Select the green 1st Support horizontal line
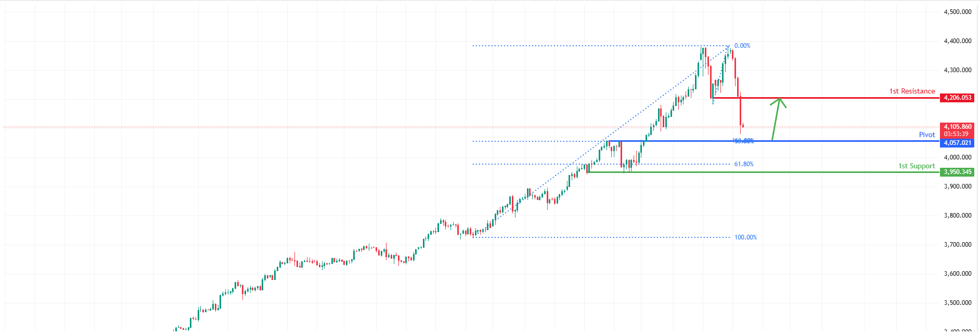Viewport: 980px width, 334px height. point(780,172)
